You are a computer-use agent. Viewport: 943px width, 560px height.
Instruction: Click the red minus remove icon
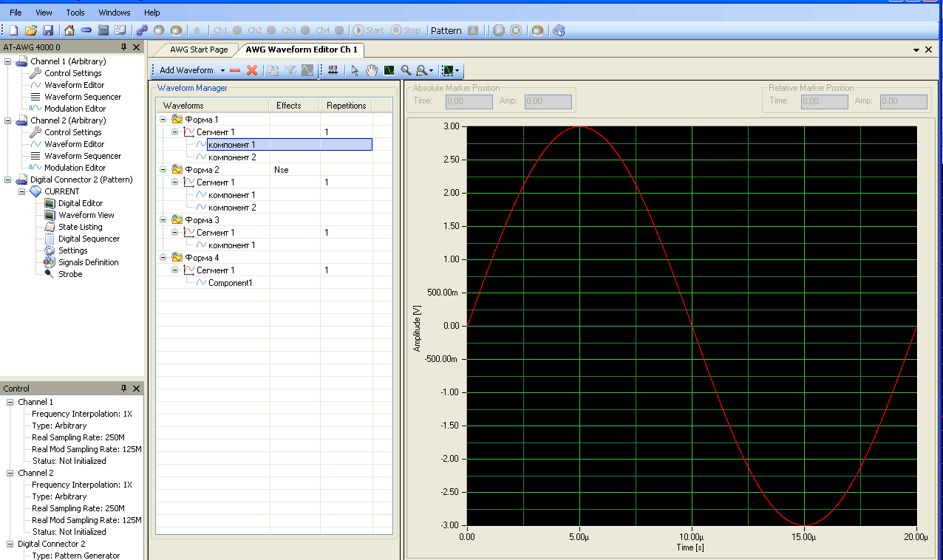coord(235,70)
